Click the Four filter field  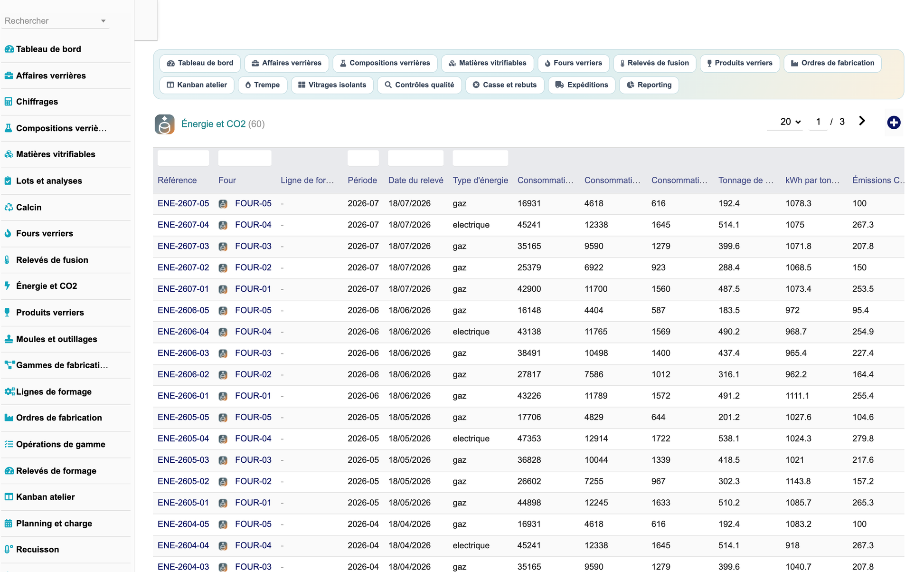[245, 158]
